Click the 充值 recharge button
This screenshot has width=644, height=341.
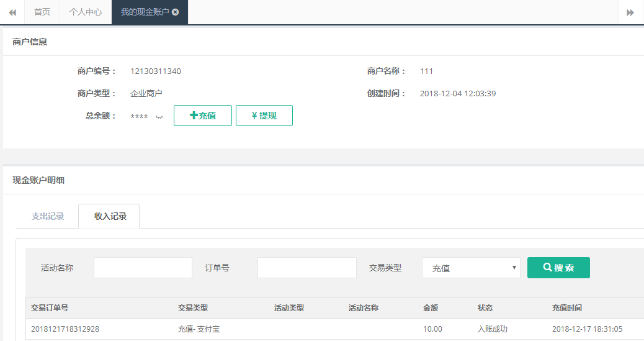pos(203,116)
